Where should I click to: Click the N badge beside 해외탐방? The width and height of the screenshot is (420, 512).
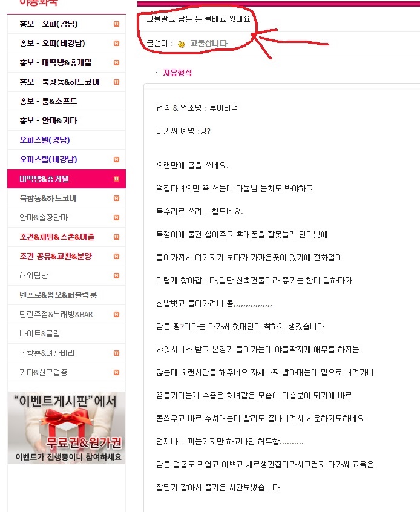click(x=116, y=275)
